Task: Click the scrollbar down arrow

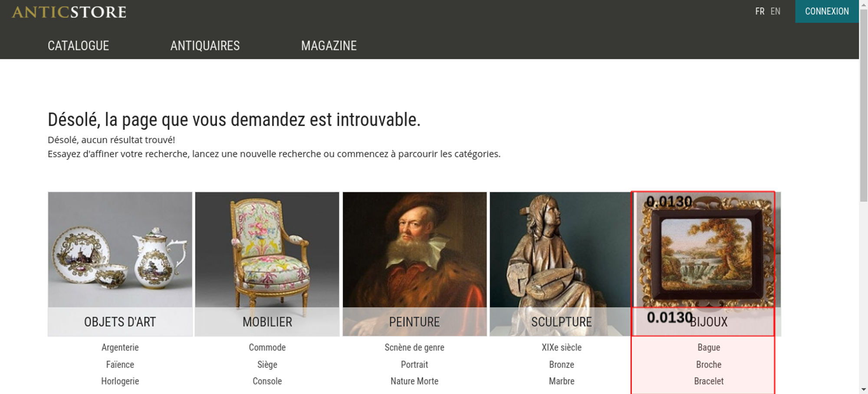Action: click(864, 389)
